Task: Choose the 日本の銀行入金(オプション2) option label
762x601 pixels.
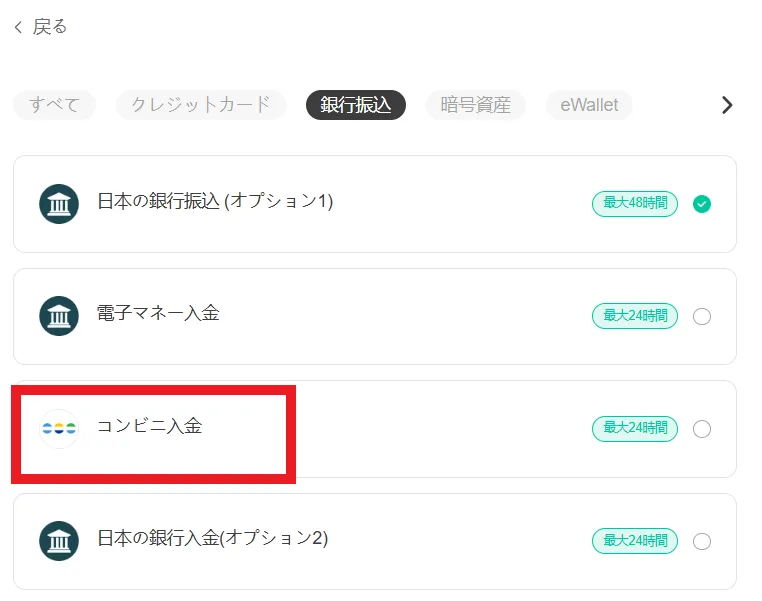Action: 212,538
